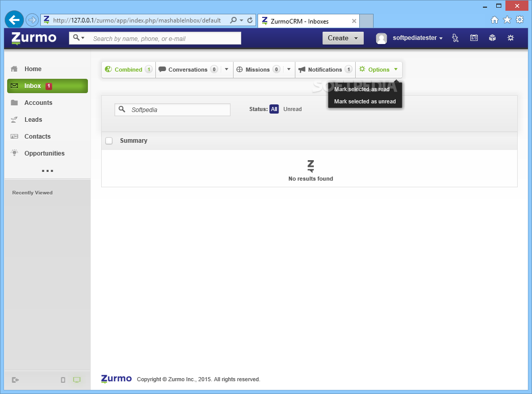Viewport: 532px width, 394px height.
Task: Set Status filter to Unread
Action: [x=292, y=109]
